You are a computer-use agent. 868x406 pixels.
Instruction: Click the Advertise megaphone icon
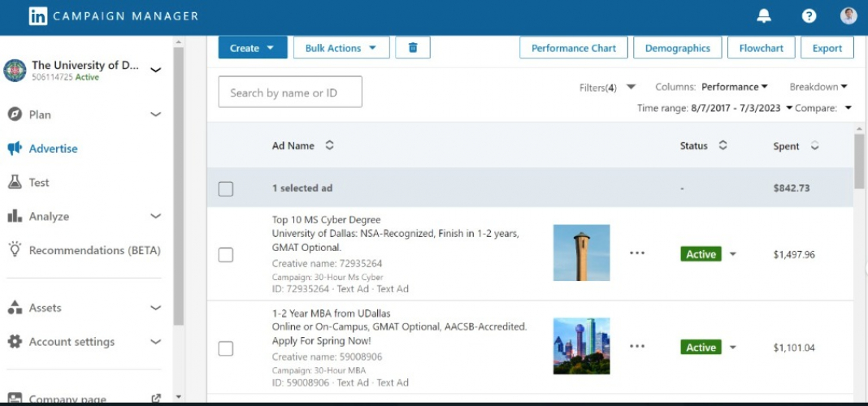coord(15,149)
